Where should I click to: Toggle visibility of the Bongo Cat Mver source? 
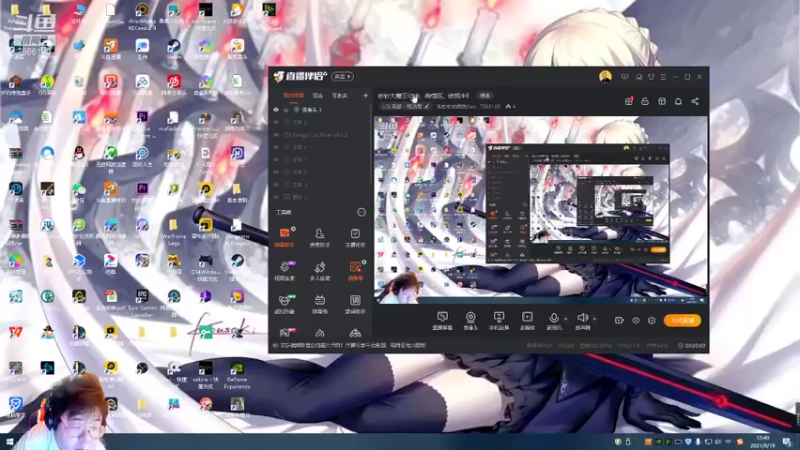click(x=276, y=135)
